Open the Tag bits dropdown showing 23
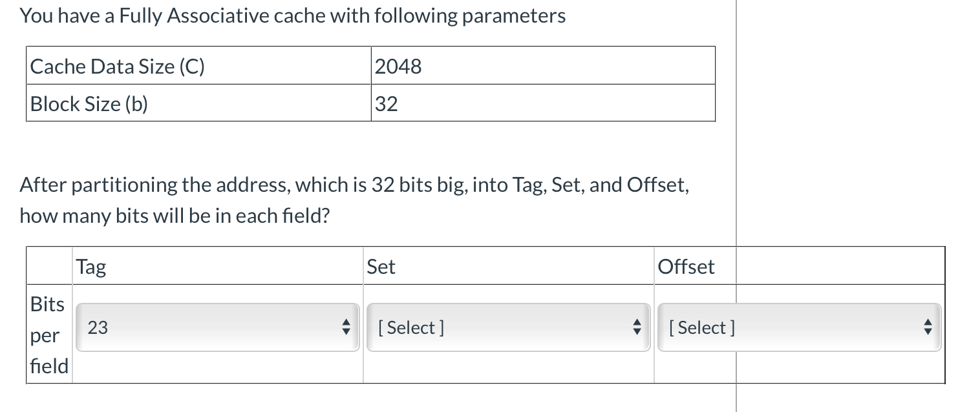Image resolution: width=980 pixels, height=412 pixels. [x=217, y=327]
